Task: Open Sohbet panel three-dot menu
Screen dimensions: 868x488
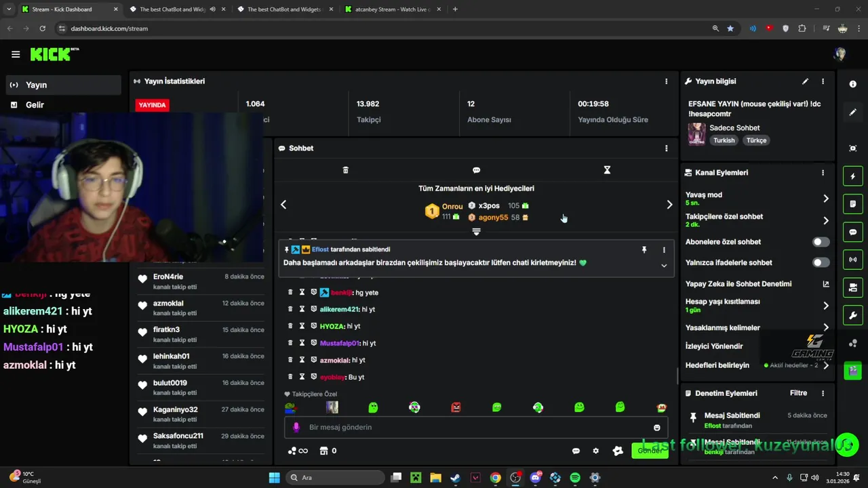Action: (666, 148)
